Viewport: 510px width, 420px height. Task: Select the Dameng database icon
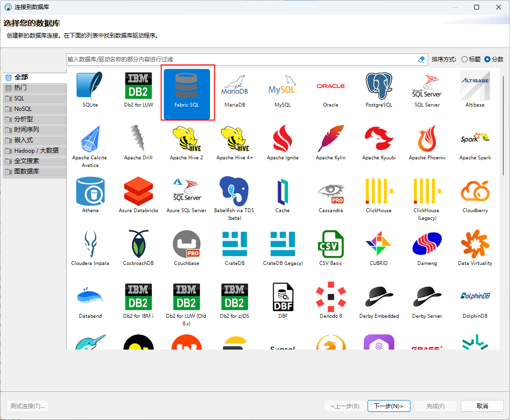point(427,244)
